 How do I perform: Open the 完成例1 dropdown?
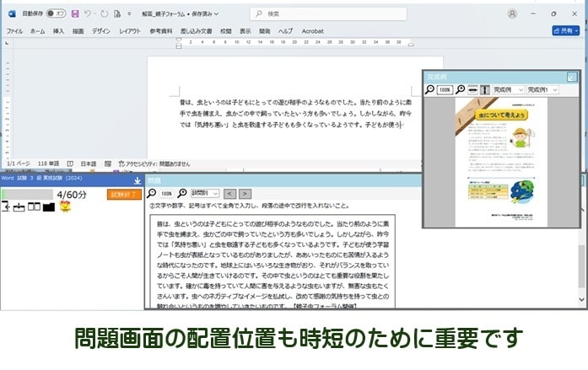[542, 90]
